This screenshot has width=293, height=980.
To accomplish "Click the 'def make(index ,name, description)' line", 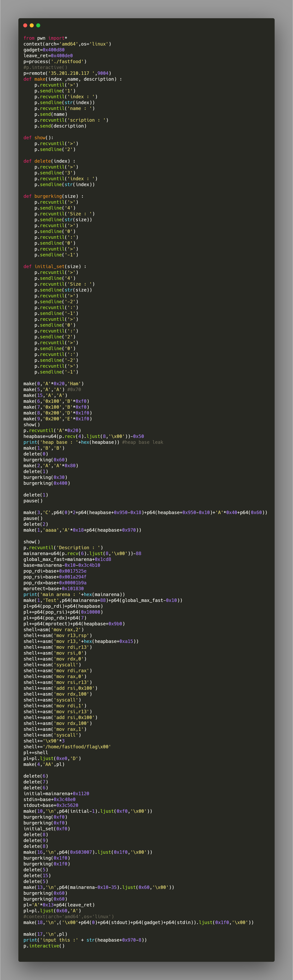I will pos(73,79).
